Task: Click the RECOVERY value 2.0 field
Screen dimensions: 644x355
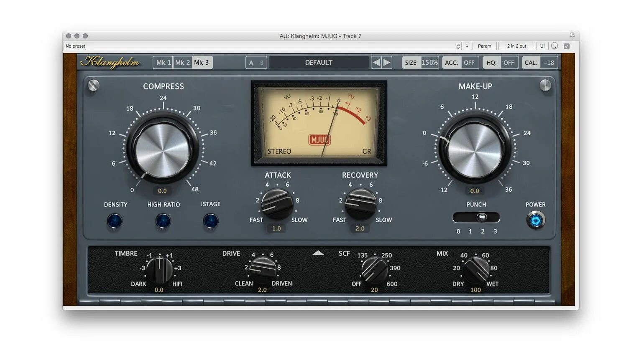Action: [360, 228]
